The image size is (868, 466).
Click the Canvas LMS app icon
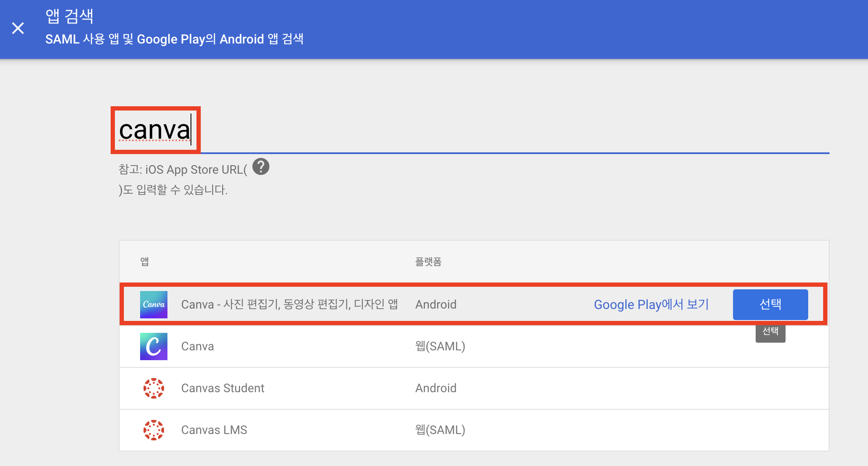coord(153,430)
